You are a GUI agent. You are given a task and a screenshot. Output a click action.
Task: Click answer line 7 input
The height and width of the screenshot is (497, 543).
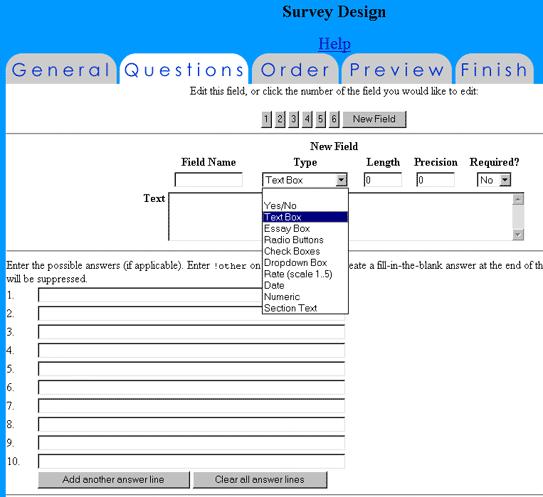click(192, 406)
